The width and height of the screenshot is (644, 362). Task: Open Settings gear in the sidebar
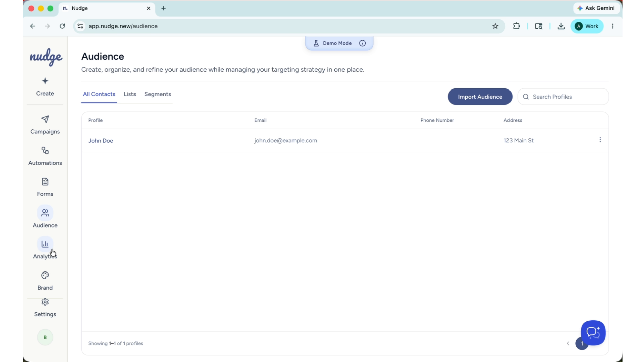[x=45, y=308]
